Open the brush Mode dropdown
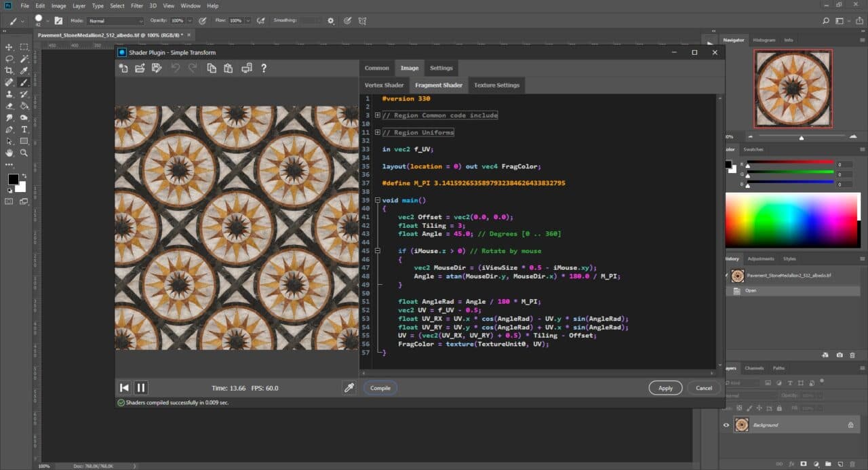The image size is (868, 470). coord(115,21)
